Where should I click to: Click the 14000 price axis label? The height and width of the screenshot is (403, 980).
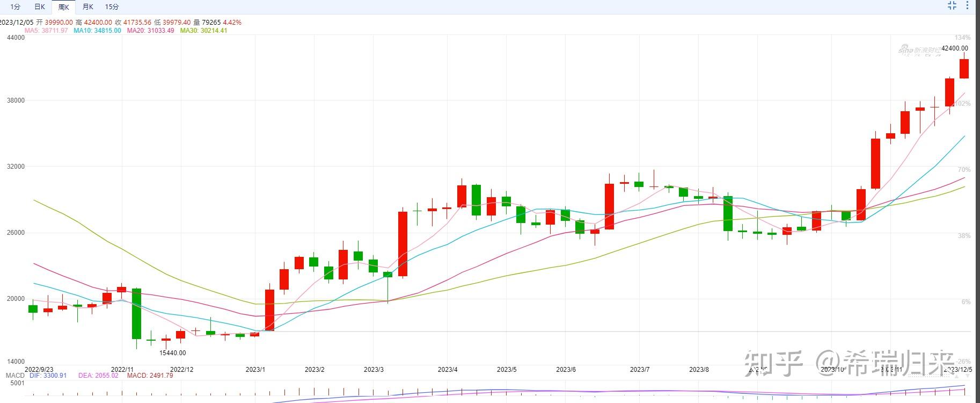[16, 362]
